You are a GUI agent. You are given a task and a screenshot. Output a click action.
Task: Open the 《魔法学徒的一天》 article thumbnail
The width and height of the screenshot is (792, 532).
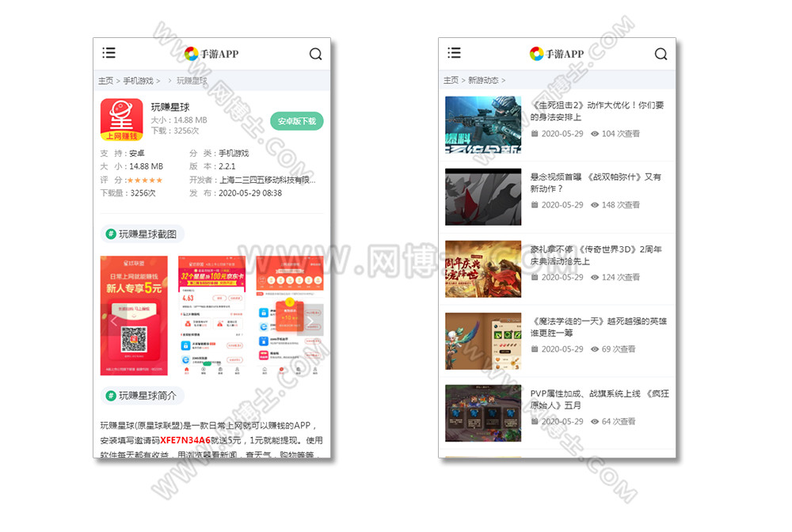click(483, 341)
